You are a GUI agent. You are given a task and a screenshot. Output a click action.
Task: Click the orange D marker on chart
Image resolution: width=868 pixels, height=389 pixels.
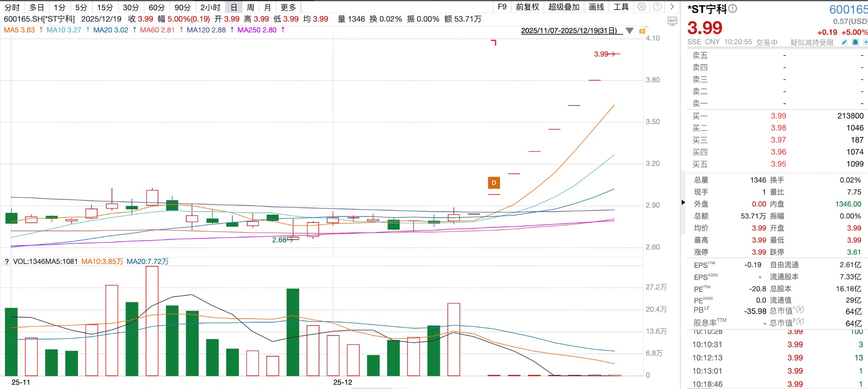pos(494,183)
